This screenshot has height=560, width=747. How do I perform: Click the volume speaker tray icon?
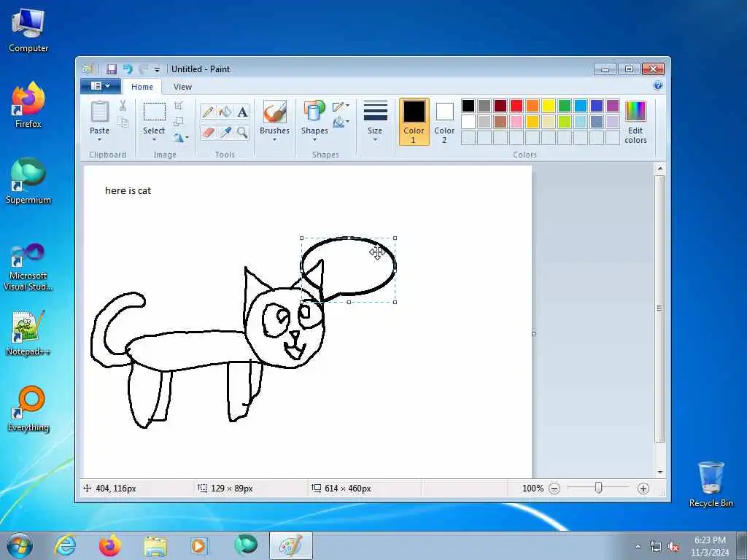pyautogui.click(x=673, y=547)
